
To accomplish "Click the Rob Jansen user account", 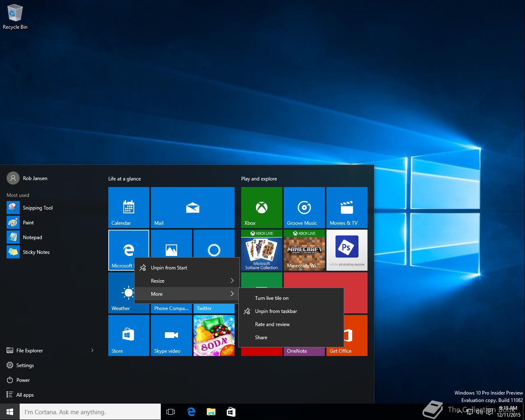I will pyautogui.click(x=27, y=178).
